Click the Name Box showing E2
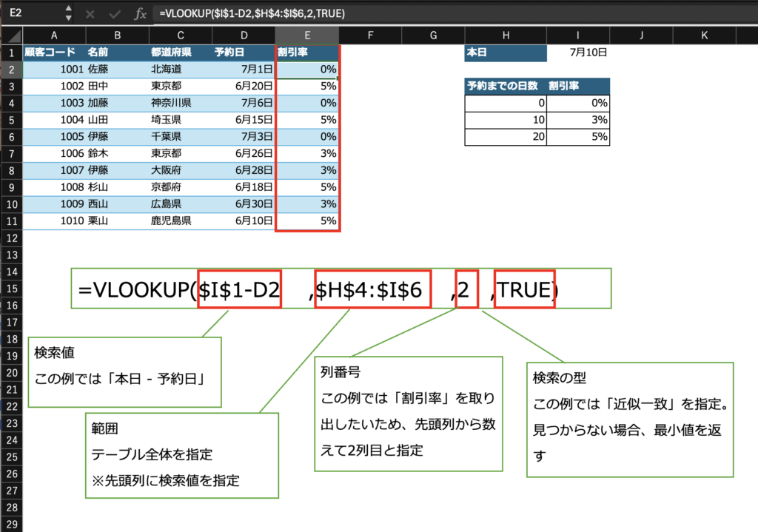The height and width of the screenshot is (532, 758). [x=30, y=13]
